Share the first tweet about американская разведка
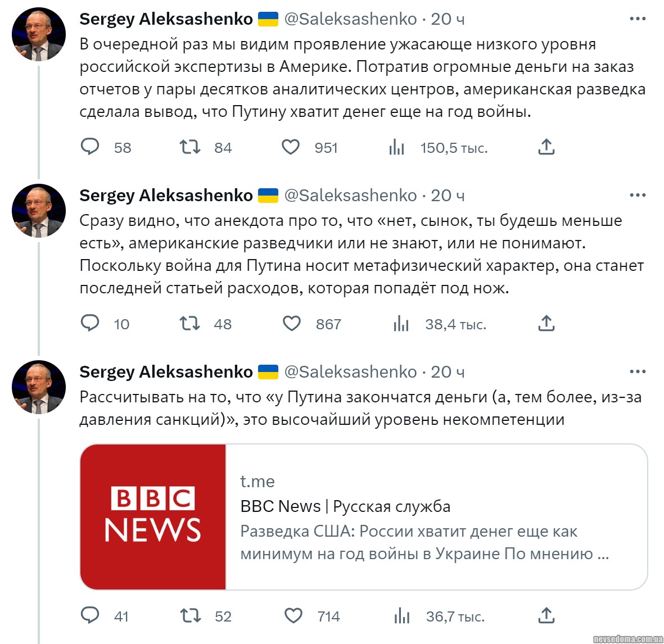 [546, 147]
